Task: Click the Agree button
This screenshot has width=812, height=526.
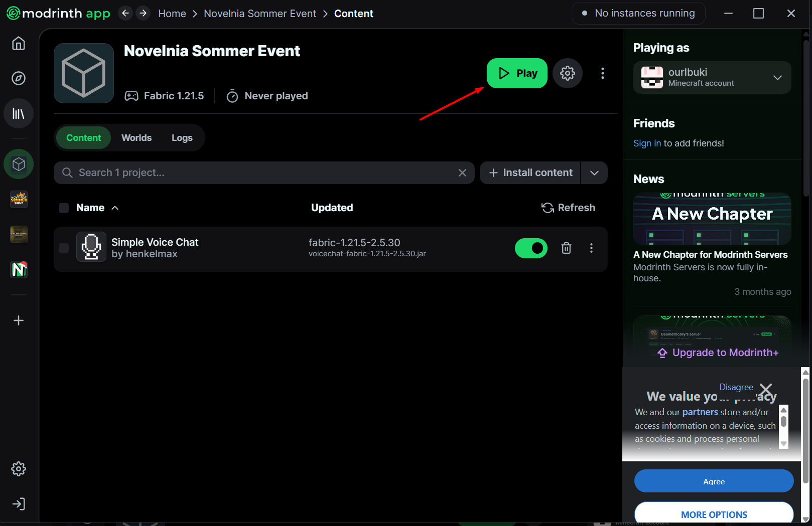Action: (x=714, y=481)
